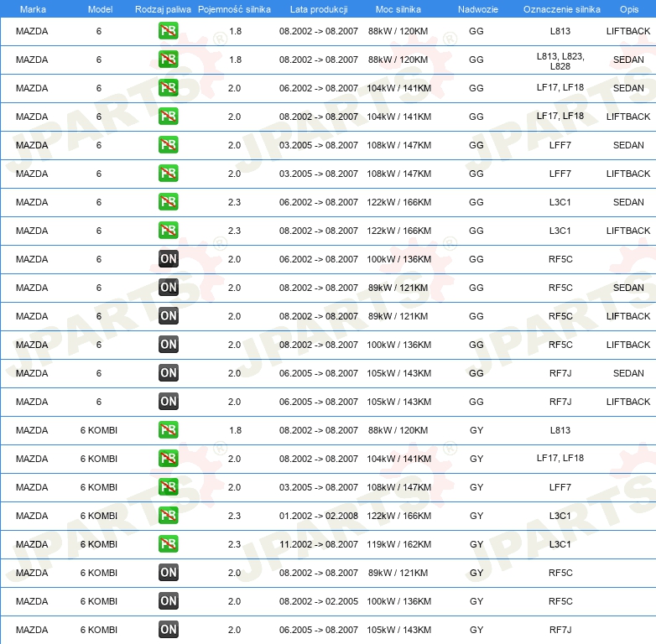This screenshot has height=644, width=656.
Task: Click diesel ON icon in RF5C 89kW Liftback row
Action: coord(168,316)
